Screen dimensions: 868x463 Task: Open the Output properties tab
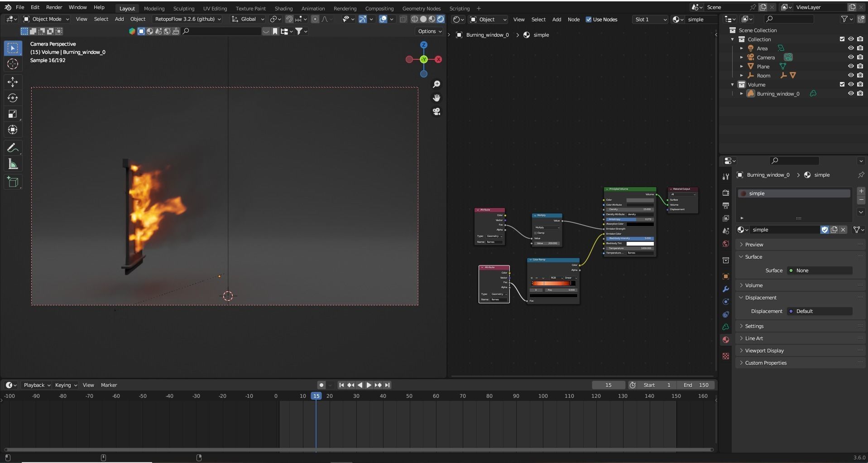click(726, 206)
